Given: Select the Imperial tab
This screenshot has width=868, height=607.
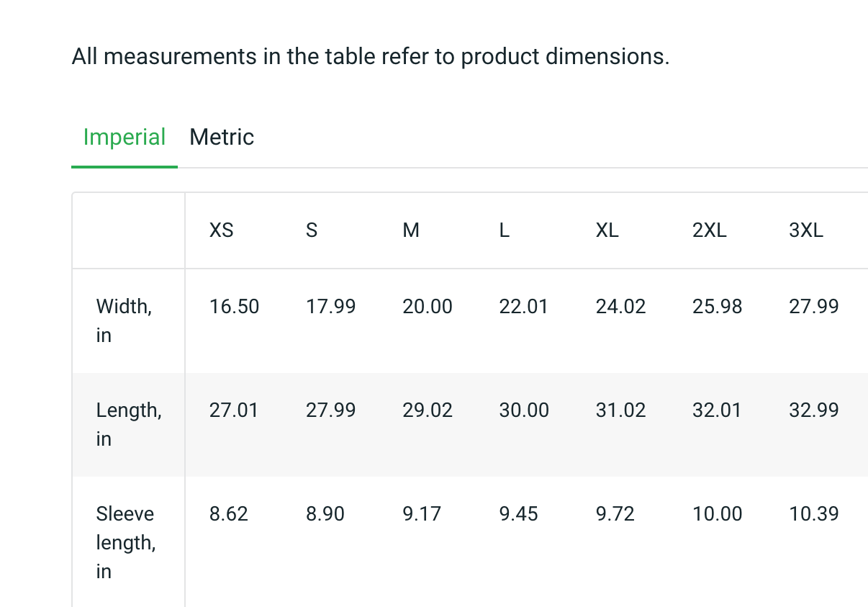Looking at the screenshot, I should pos(125,137).
